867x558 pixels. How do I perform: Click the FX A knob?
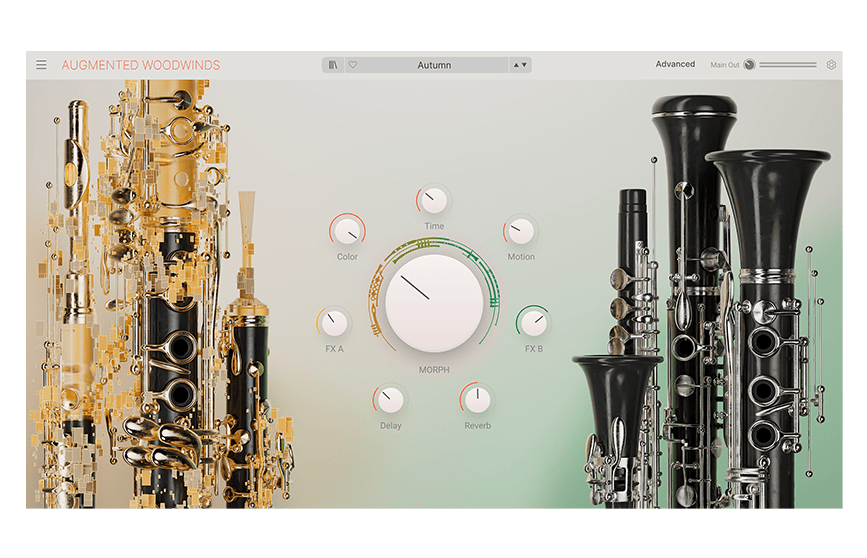334,323
